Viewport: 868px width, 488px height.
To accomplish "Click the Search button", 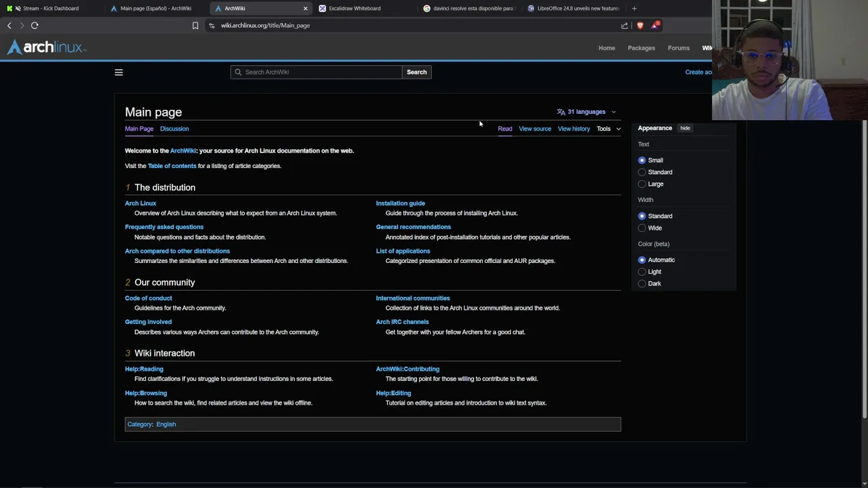I will point(416,72).
